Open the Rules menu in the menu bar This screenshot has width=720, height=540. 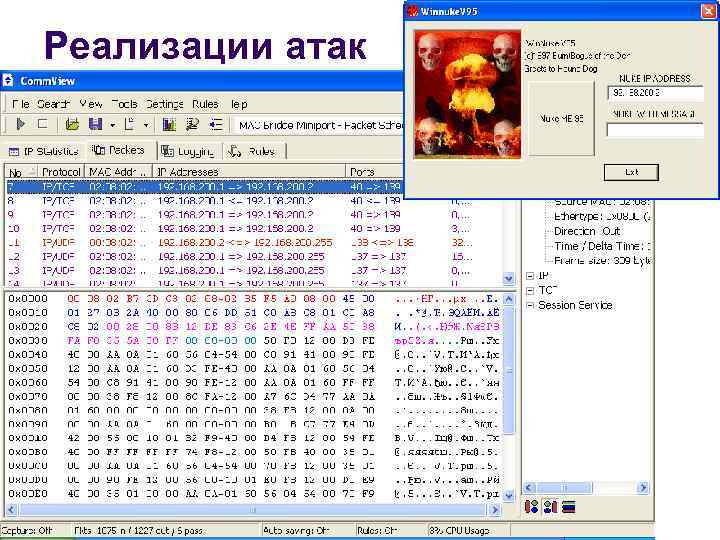point(205,104)
